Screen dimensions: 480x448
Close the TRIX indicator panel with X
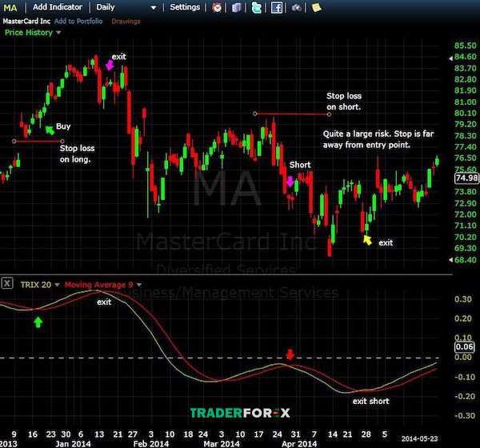(x=7, y=283)
